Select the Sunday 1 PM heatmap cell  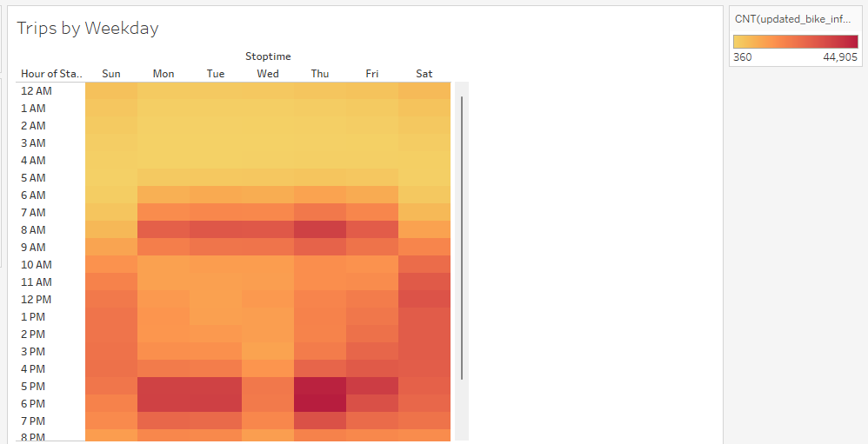[x=111, y=317]
